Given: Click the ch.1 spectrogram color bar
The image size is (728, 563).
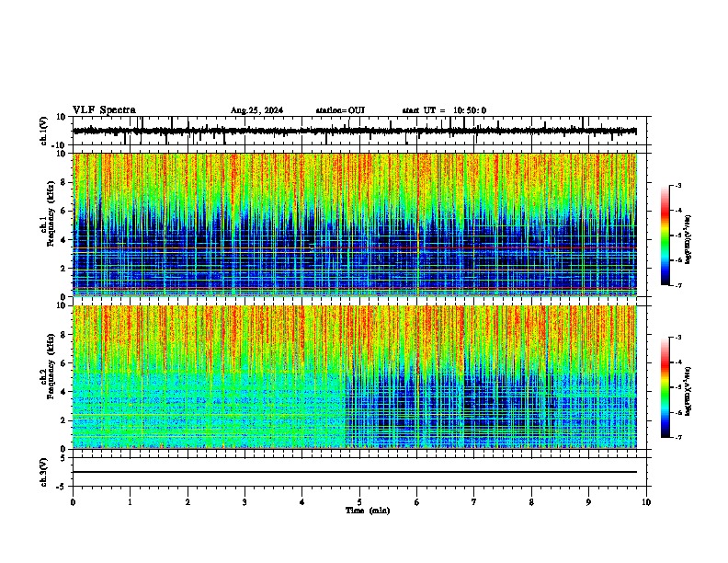Looking at the screenshot, I should coord(665,236).
